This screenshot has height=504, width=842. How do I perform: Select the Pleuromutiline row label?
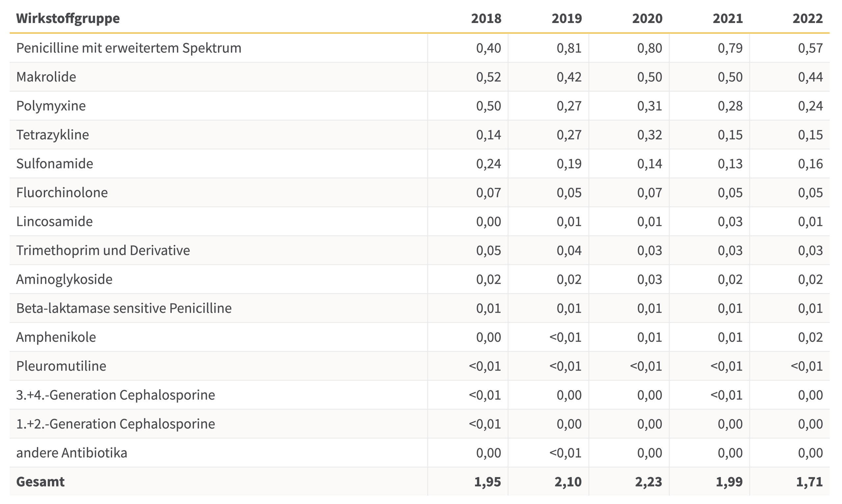(x=61, y=366)
